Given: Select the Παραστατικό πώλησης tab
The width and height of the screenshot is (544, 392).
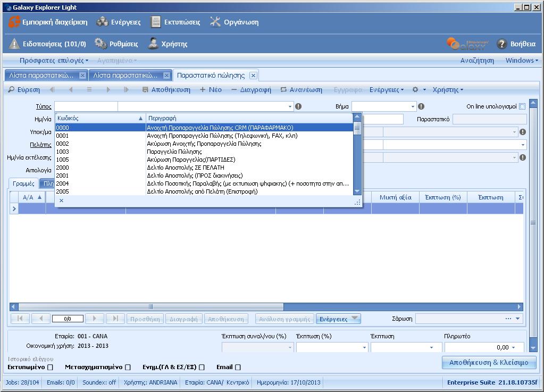Looking at the screenshot, I should point(216,76).
